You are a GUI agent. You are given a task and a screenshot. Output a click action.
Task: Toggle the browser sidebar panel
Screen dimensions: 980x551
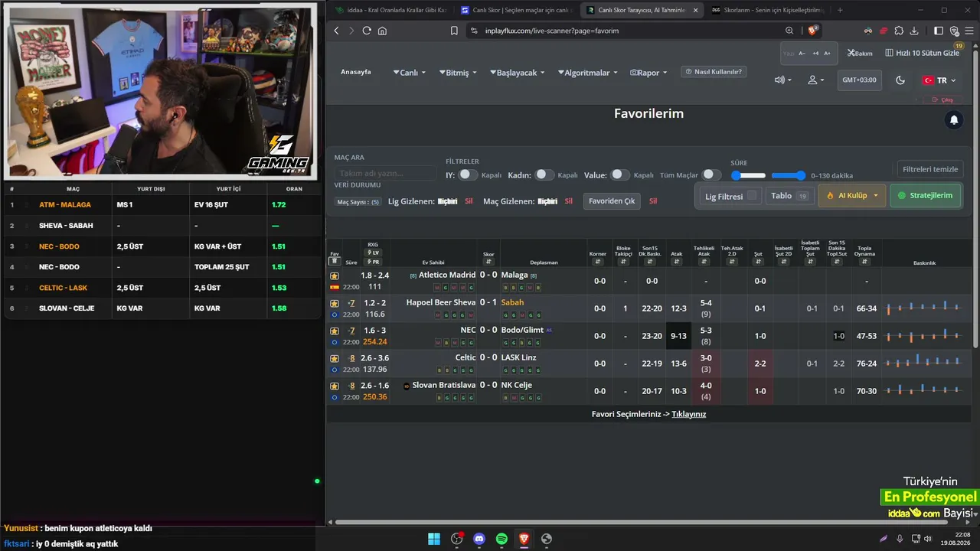tap(939, 31)
